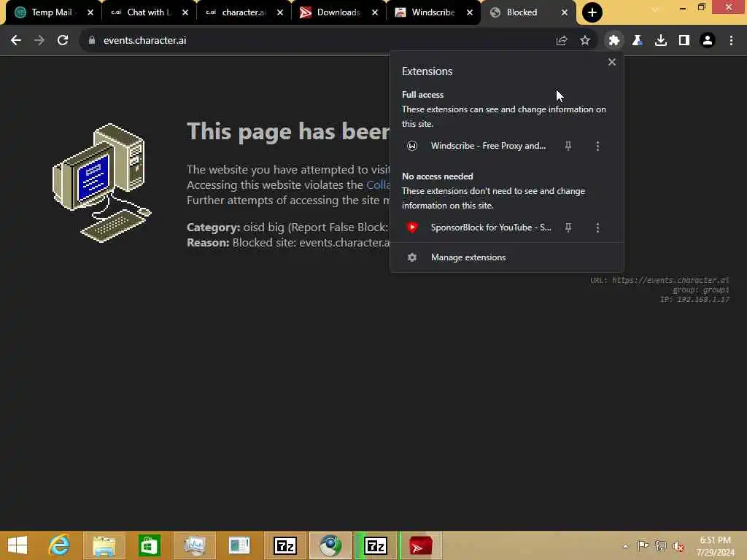This screenshot has height=560, width=747.
Task: Open Windows Store from taskbar
Action: pyautogui.click(x=149, y=545)
